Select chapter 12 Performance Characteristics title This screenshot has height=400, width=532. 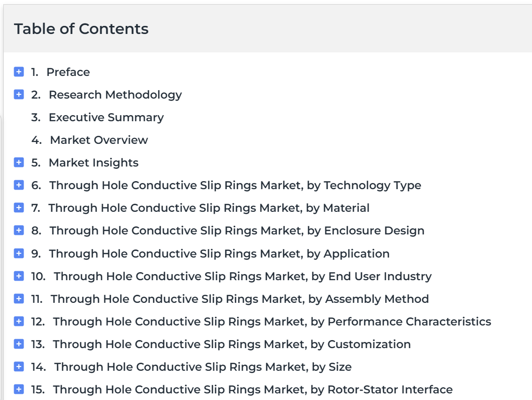click(x=272, y=322)
